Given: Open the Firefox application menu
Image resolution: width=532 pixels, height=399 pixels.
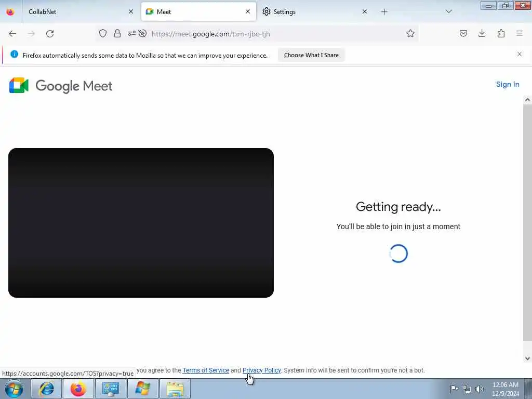Looking at the screenshot, I should click(x=520, y=33).
